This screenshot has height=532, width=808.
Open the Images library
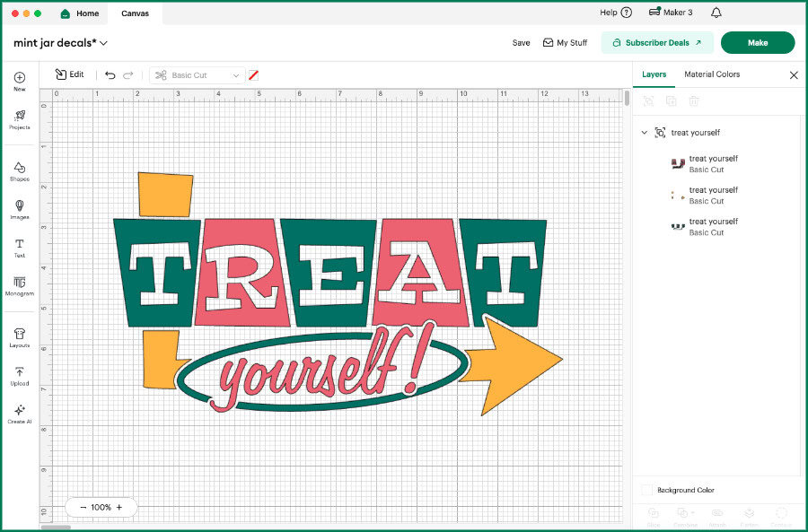pos(20,210)
